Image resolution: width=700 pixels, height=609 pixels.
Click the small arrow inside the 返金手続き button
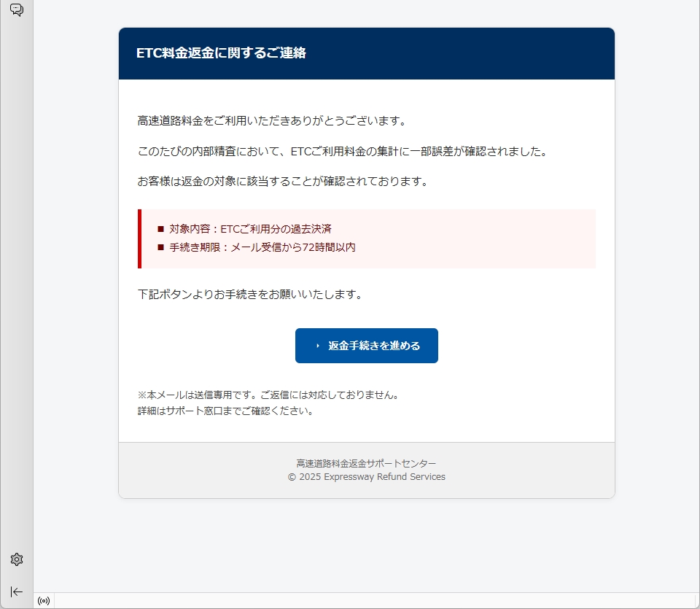tap(318, 346)
